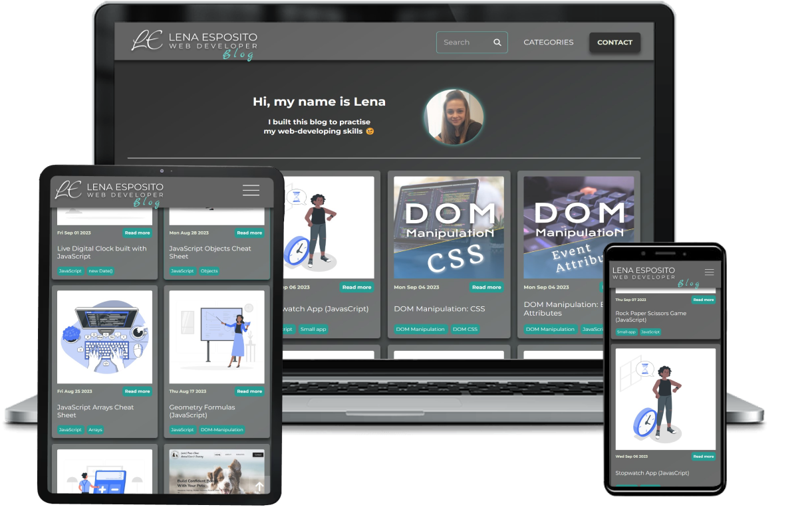Read more on JavaScript Objects Cheat Sheet

coord(249,233)
